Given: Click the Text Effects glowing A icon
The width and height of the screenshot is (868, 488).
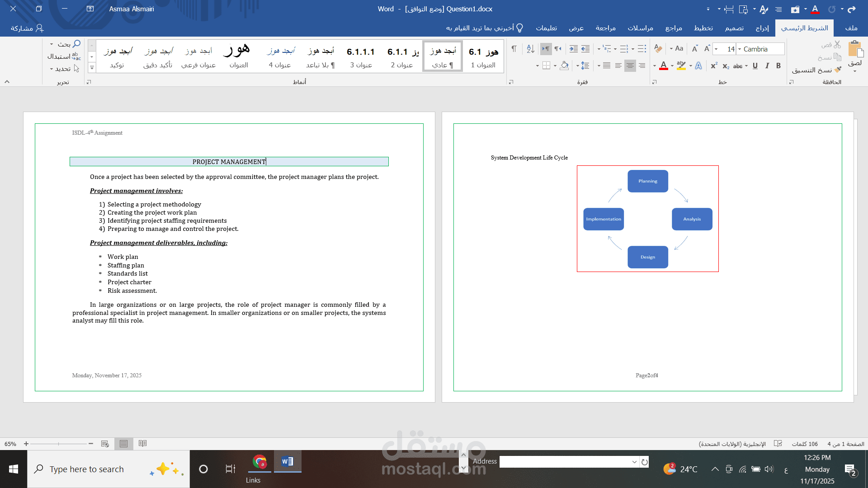Looking at the screenshot, I should tap(698, 66).
